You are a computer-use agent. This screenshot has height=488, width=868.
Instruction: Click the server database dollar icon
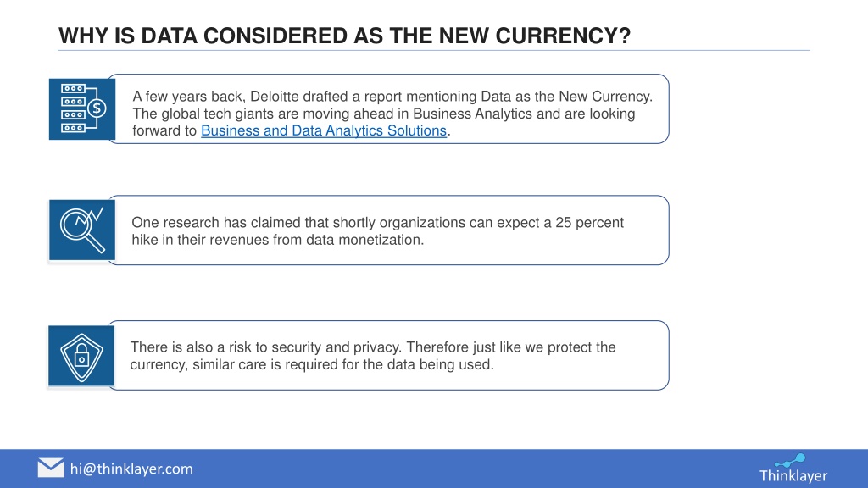82,109
